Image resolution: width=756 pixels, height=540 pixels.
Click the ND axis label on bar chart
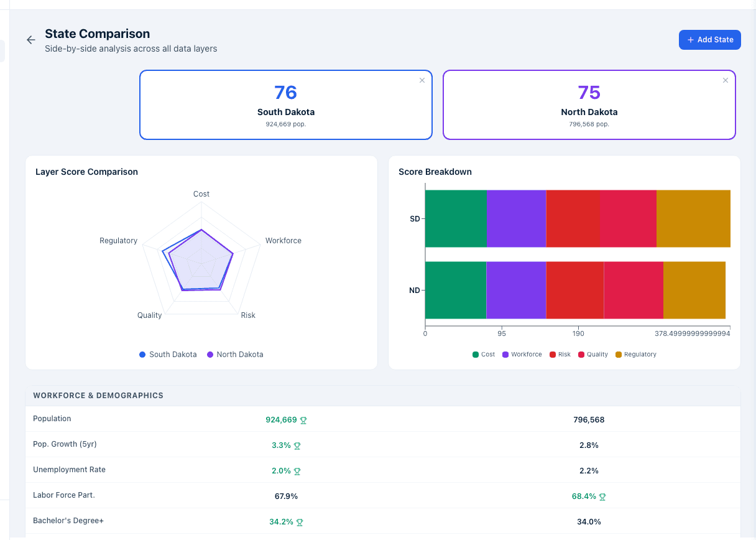pyautogui.click(x=415, y=291)
